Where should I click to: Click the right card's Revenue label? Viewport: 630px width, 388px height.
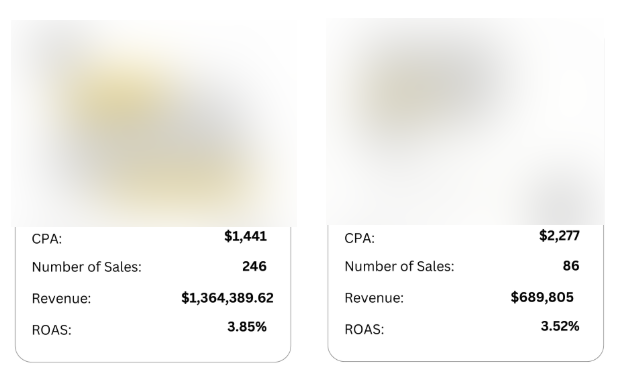point(374,298)
